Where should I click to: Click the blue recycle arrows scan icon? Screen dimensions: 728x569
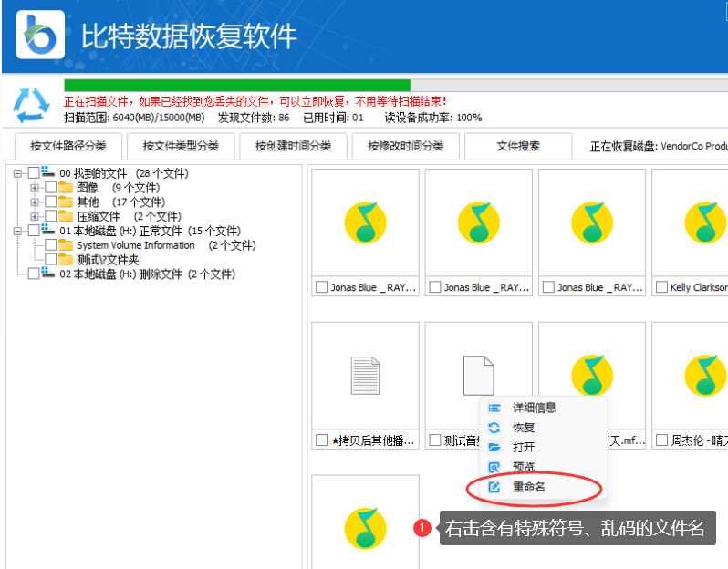click(x=31, y=106)
